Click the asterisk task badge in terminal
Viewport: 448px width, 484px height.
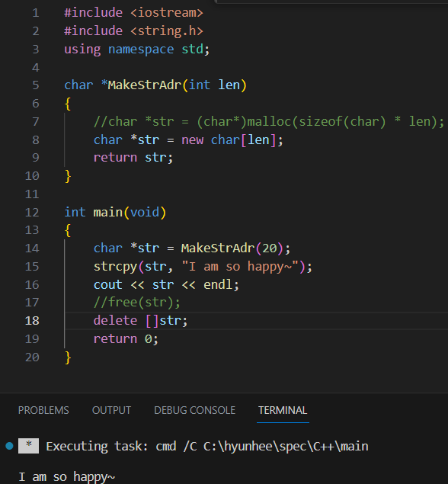(x=28, y=446)
